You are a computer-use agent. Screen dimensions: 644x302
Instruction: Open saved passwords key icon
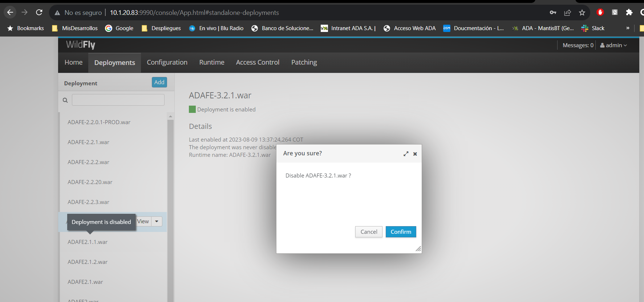(x=553, y=13)
